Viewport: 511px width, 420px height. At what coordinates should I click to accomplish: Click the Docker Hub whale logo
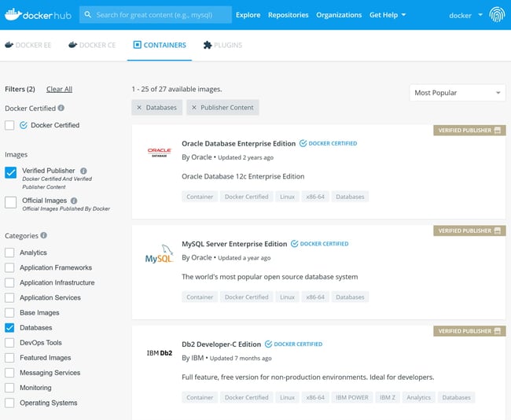point(13,15)
